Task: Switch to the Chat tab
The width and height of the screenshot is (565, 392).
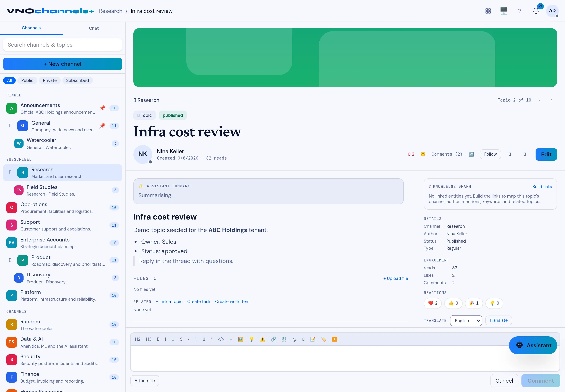Action: 94,28
